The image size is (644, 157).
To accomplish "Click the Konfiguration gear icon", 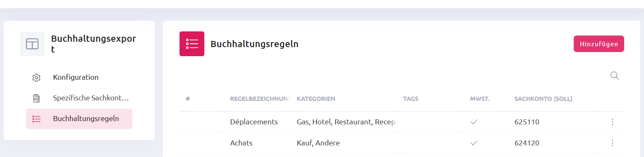I will (36, 77).
